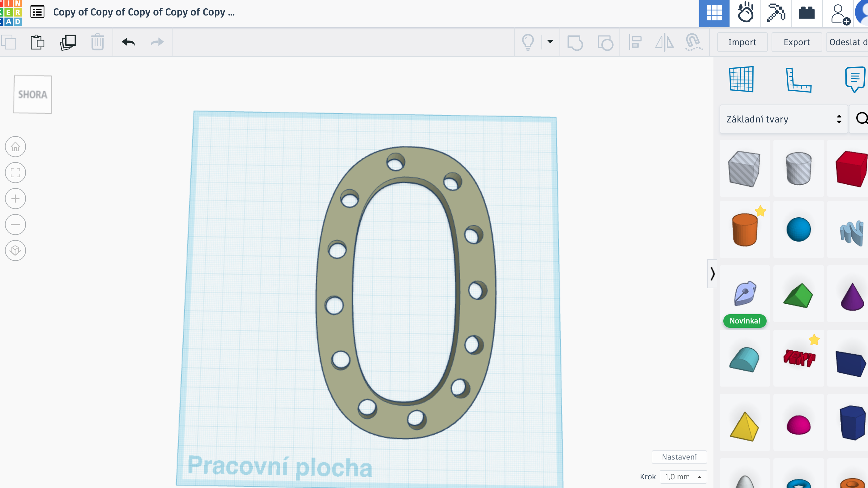Click the Export button

pos(797,42)
